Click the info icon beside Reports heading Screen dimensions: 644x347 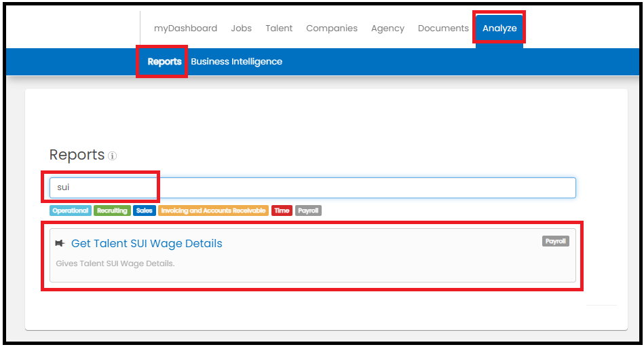tap(113, 156)
